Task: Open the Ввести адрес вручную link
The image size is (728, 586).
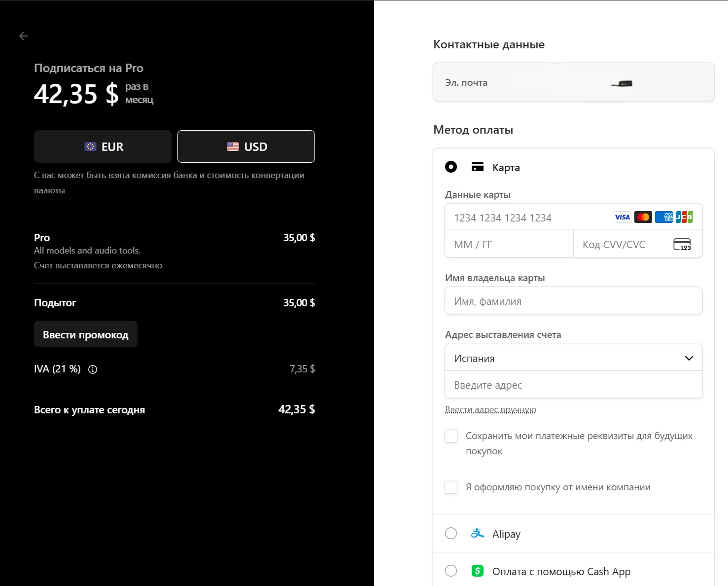Action: [490, 409]
